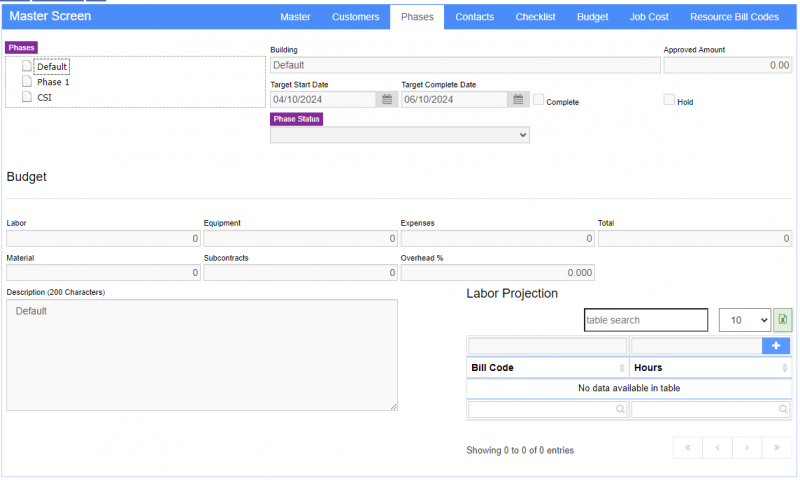Viewport: 800px width, 480px height.
Task: Click the next page pagination button
Action: [747, 449]
